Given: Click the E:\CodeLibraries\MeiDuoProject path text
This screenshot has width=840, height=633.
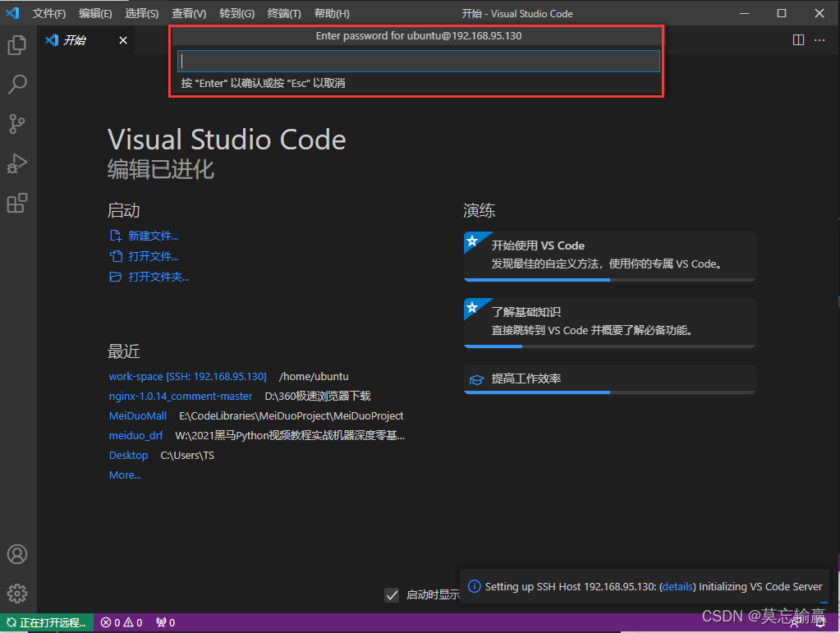Looking at the screenshot, I should [x=291, y=415].
